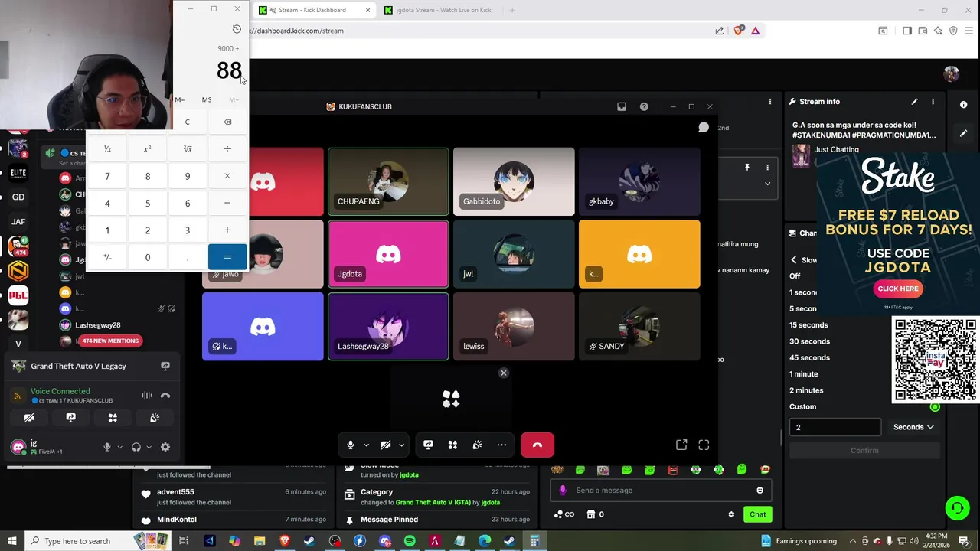Open activities in Discord voice panel
This screenshot has width=980, height=551.
pos(113,418)
